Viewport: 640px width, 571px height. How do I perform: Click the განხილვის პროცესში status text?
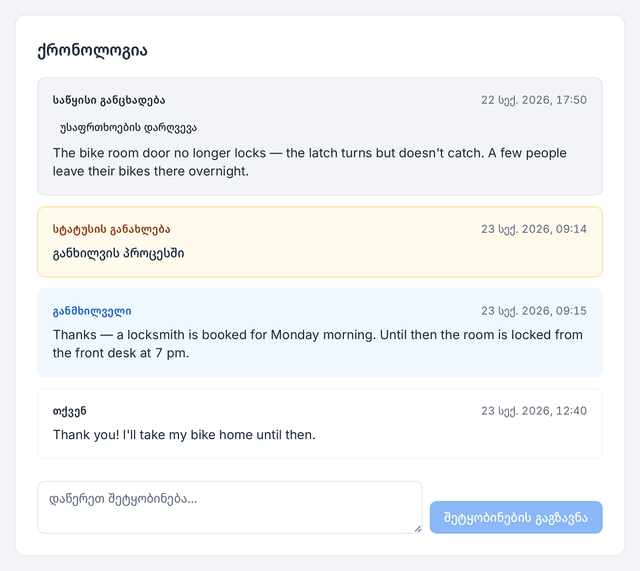[x=118, y=253]
